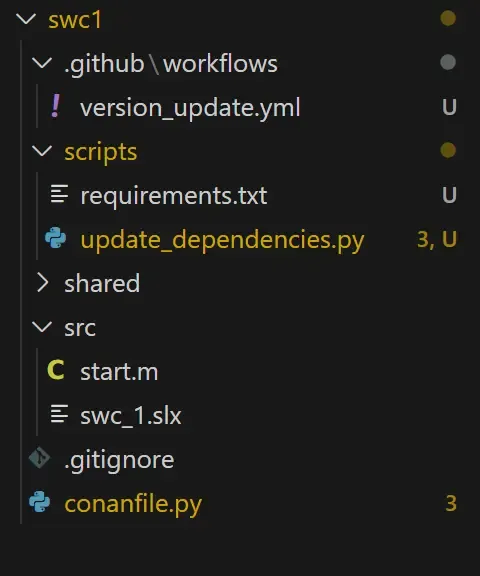Click the yellow dot badge on scripts

(448, 150)
